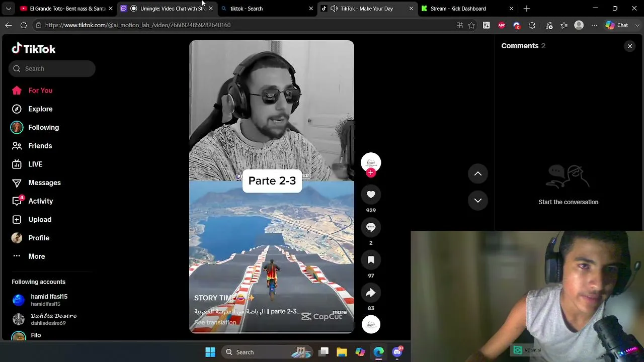Expand the video caption with 'more'
This screenshot has height=362, width=644.
[339, 312]
